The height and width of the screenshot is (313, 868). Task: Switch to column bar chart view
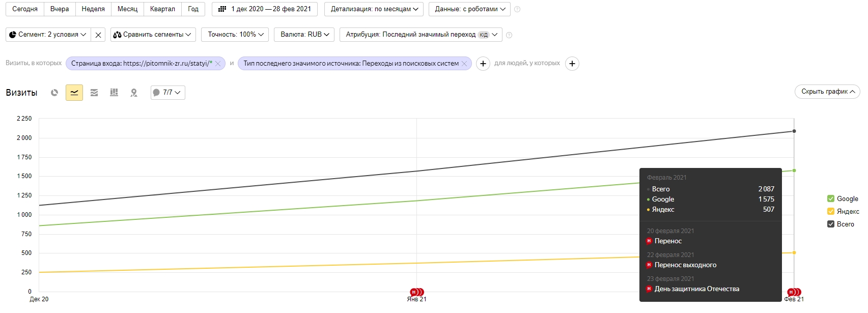(114, 93)
